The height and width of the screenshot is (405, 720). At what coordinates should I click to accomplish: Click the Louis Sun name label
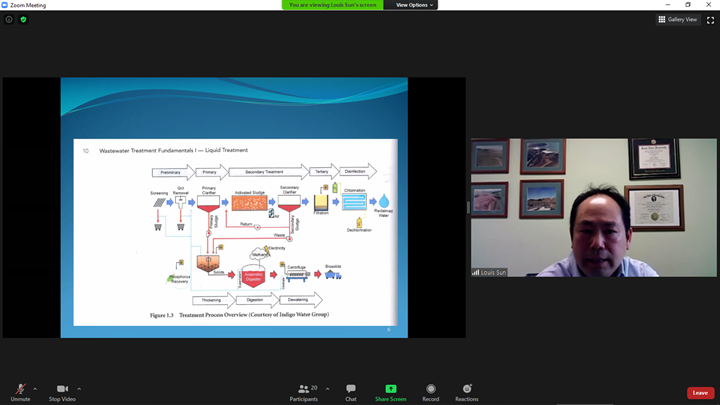point(489,272)
